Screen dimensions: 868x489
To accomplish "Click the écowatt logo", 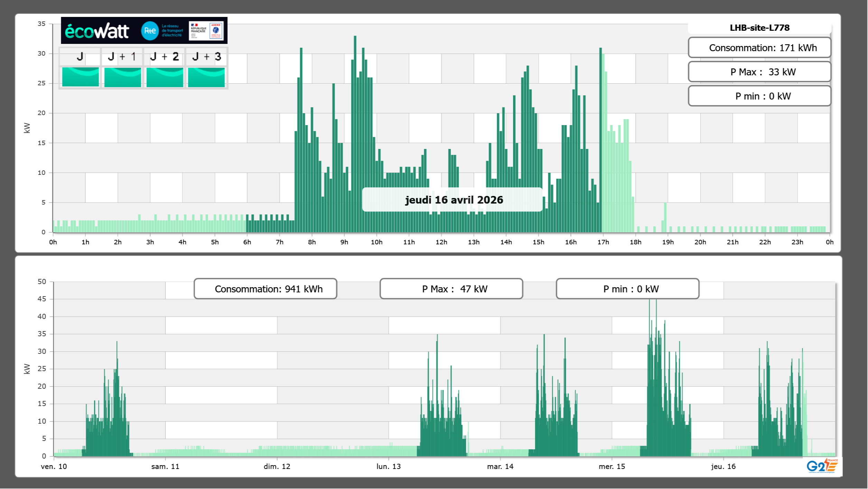I will (97, 31).
